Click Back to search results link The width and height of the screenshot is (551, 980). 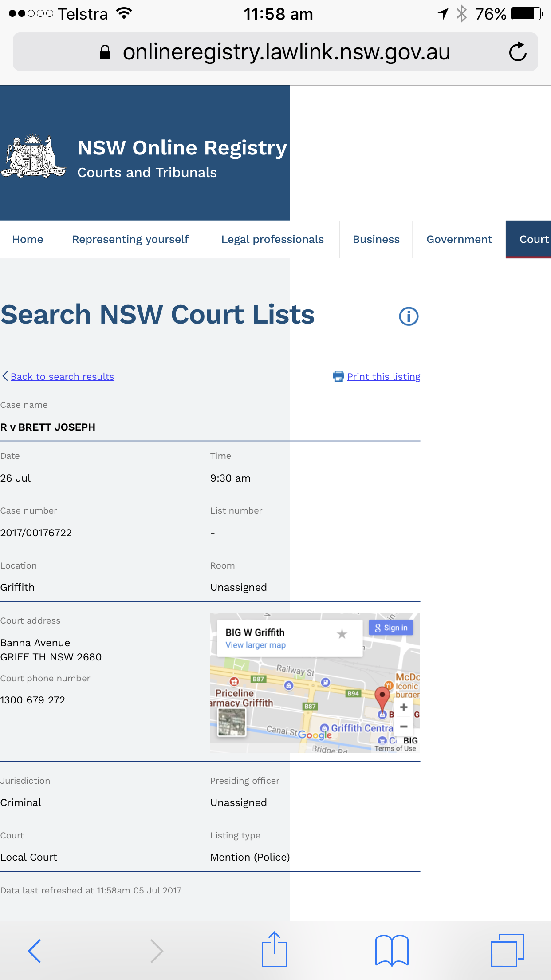point(62,376)
